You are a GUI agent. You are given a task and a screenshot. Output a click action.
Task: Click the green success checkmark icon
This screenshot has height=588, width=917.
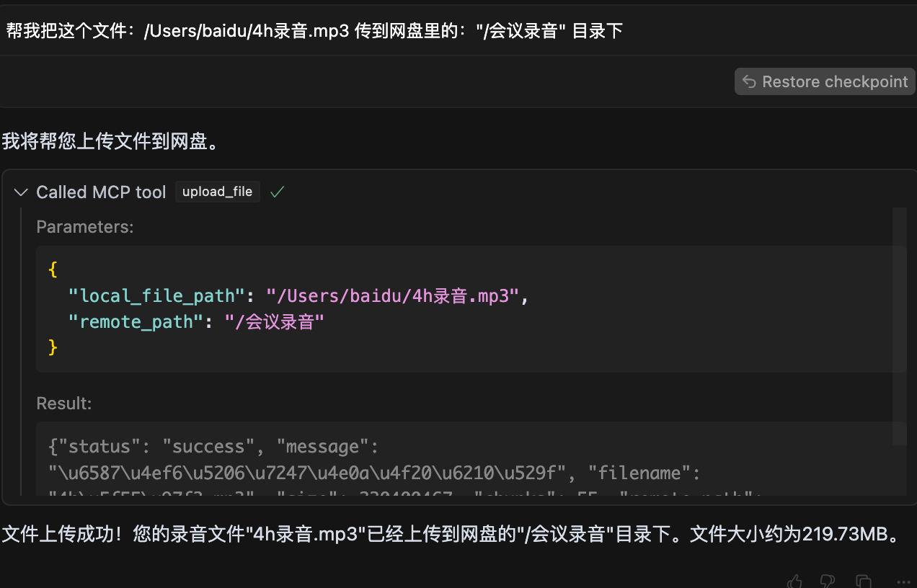(277, 192)
